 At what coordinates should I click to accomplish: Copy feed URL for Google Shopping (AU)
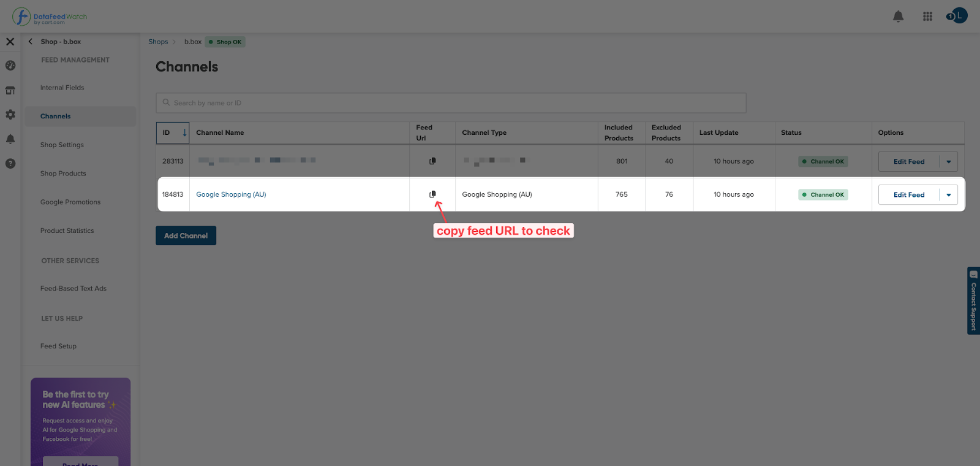coord(432,194)
